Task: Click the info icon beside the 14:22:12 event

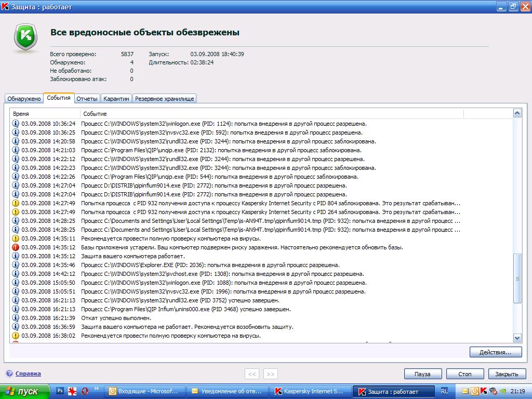Action: pos(15,159)
